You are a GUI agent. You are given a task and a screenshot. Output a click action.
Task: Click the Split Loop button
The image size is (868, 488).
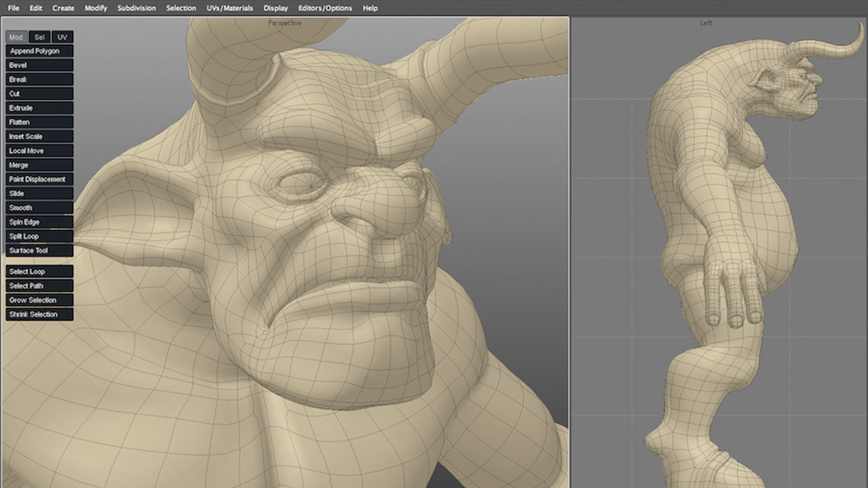tap(39, 236)
